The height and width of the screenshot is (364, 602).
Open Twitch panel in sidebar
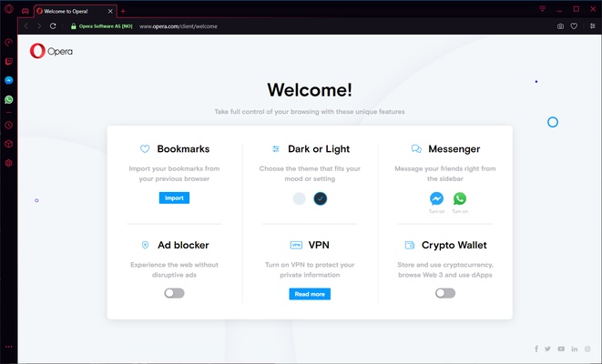tap(8, 61)
